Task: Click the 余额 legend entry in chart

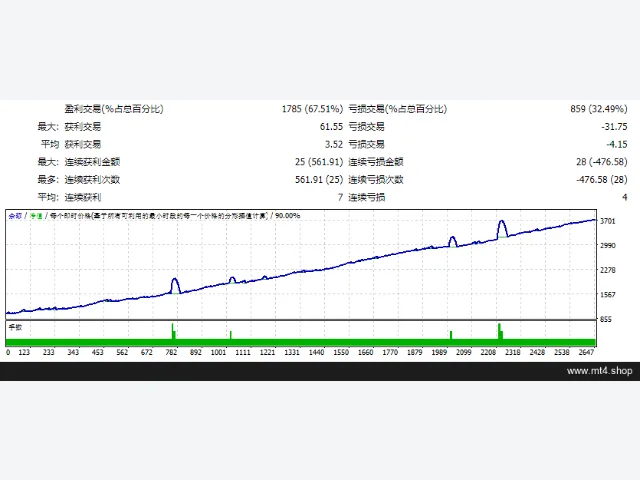Action: pyautogui.click(x=15, y=216)
